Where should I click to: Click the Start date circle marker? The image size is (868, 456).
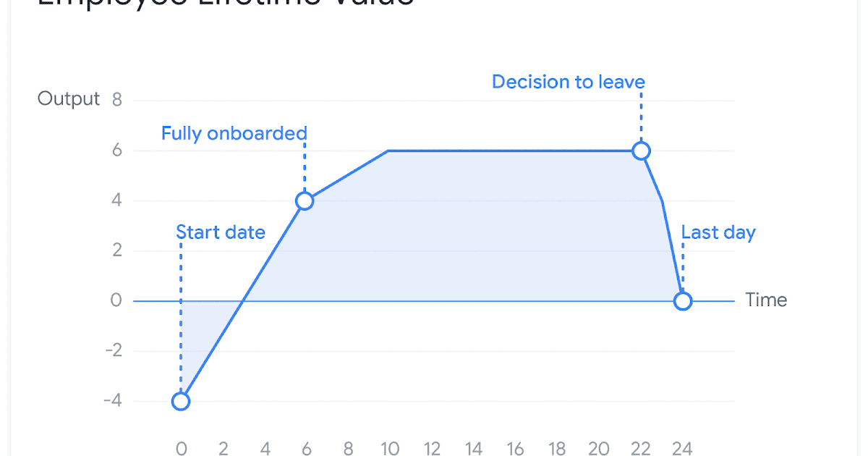181,401
